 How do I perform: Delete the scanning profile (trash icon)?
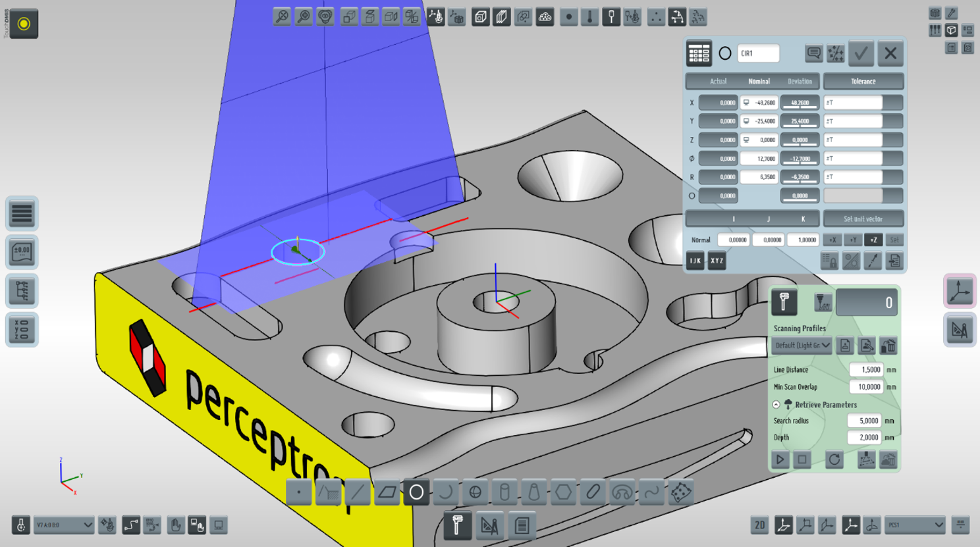click(x=888, y=346)
